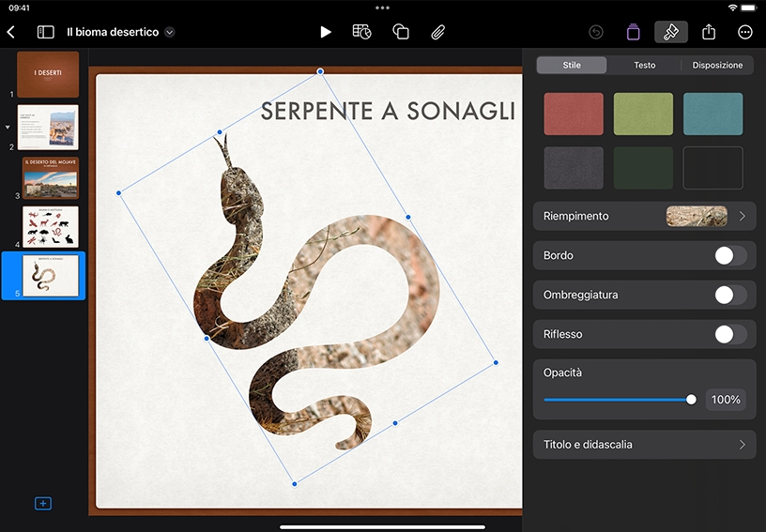The image size is (766, 532).
Task: Toggle the slide navigator sidebar icon
Action: (x=45, y=32)
